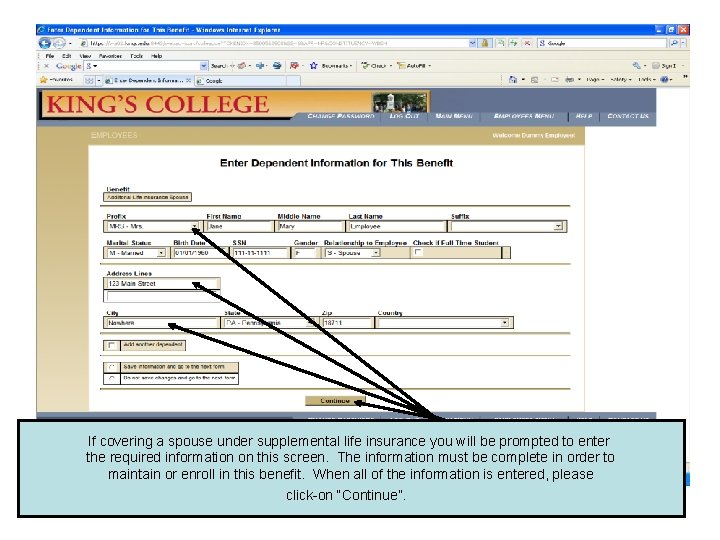Open the State dropdown showing Pennsylvania
The height and width of the screenshot is (540, 720).
point(312,323)
